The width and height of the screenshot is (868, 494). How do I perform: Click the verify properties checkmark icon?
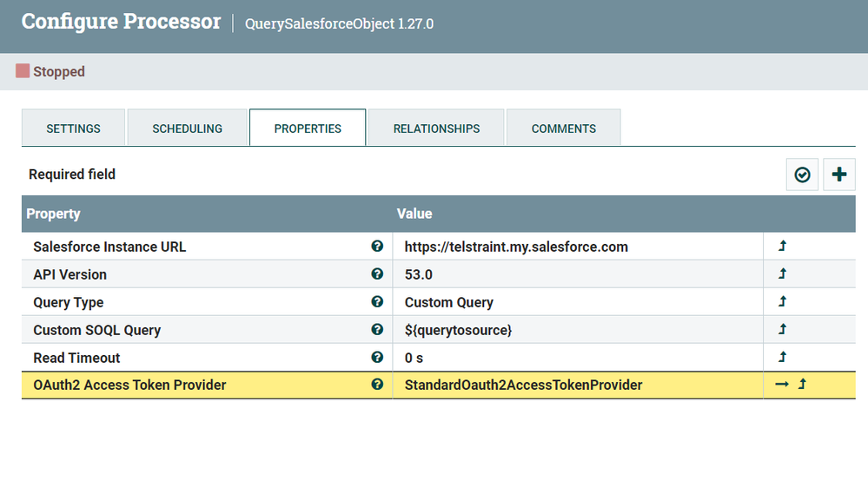point(802,175)
